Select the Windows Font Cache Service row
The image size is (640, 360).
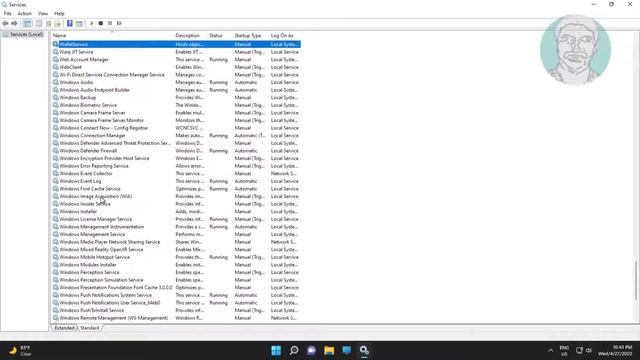176,189
